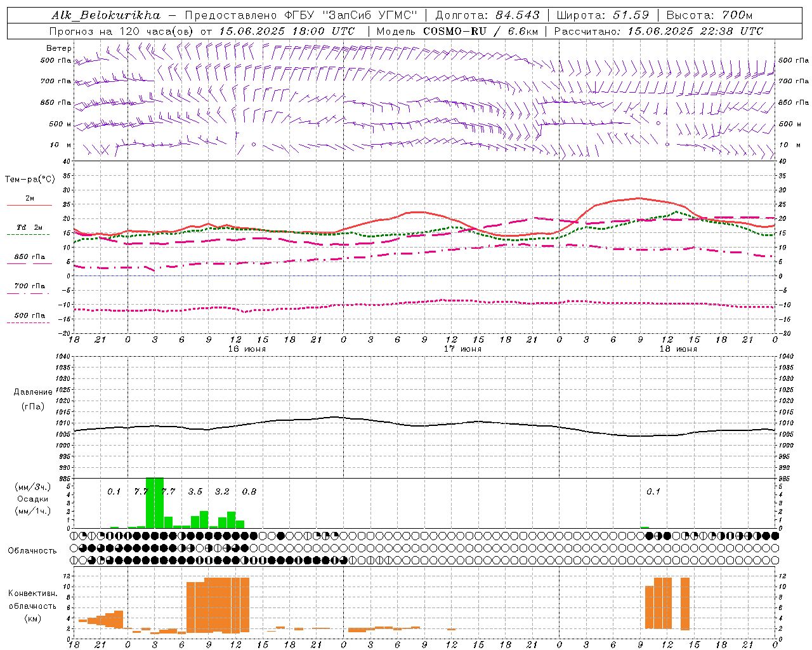Click the 3.5 precipitation total
This screenshot has width=812, height=650.
(x=195, y=492)
